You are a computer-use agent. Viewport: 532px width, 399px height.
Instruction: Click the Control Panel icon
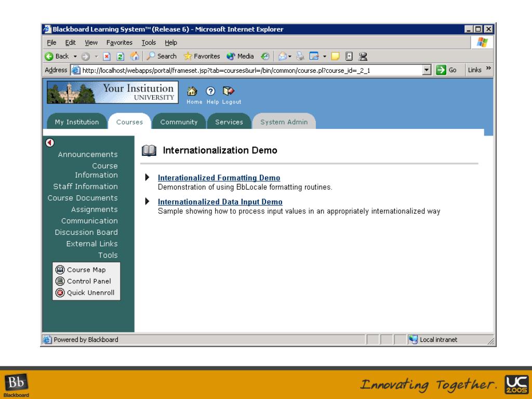60,281
